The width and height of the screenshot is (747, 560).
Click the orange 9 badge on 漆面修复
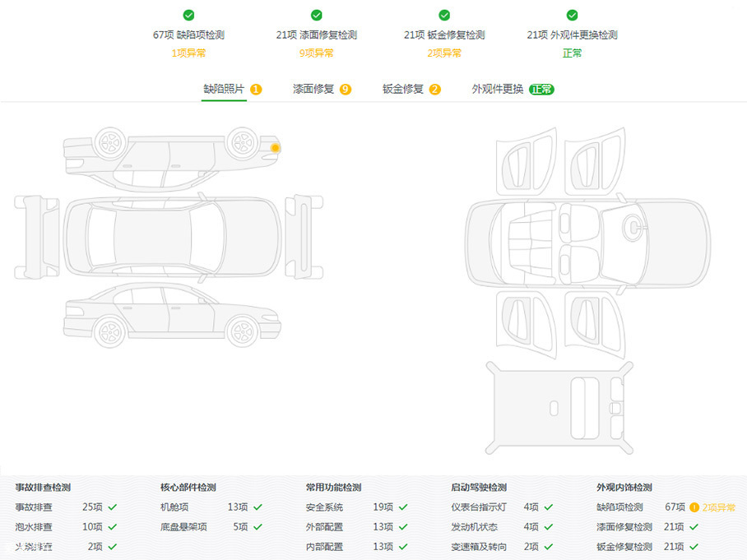click(x=346, y=89)
